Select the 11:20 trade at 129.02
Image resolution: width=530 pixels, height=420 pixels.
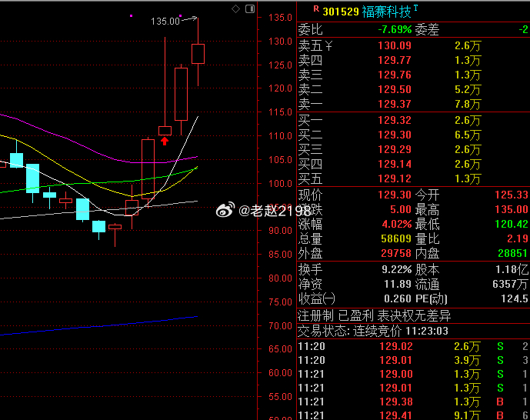[x=413, y=346]
